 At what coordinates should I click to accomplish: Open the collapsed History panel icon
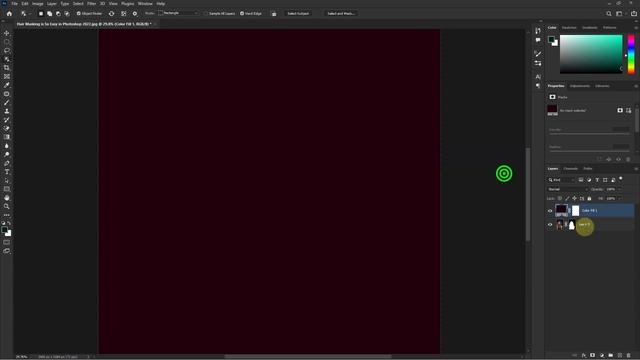(x=538, y=31)
